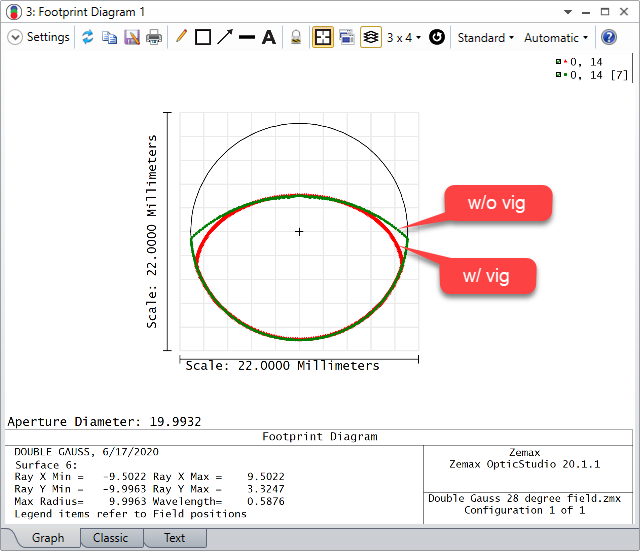The width and height of the screenshot is (640, 551).
Task: Click the OpticStudio app icon in title bar
Action: pos(14,12)
